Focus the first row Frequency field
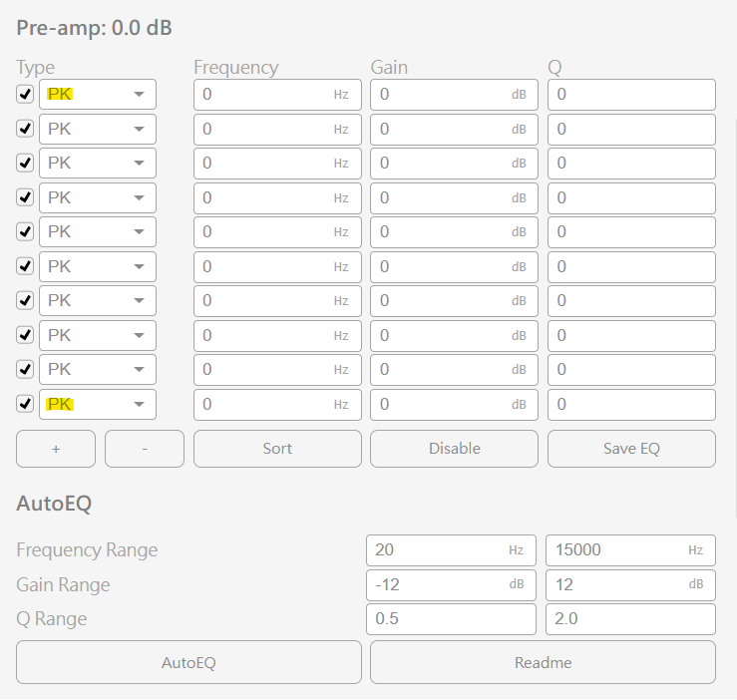The height and width of the screenshot is (700, 737). [x=277, y=95]
